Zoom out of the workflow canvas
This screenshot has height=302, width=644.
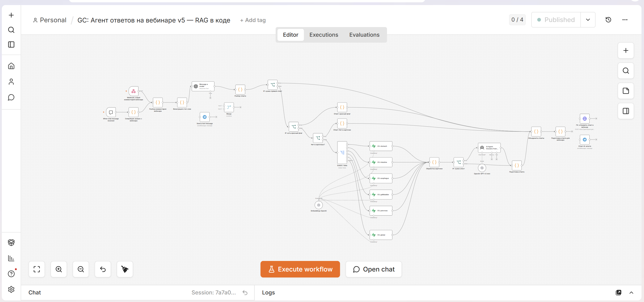[81, 269]
